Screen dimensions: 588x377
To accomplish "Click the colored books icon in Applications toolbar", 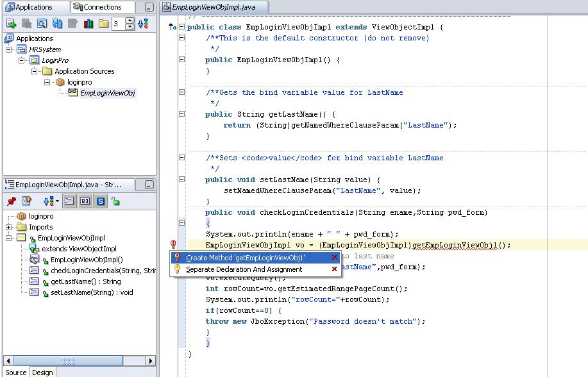I will (x=88, y=24).
